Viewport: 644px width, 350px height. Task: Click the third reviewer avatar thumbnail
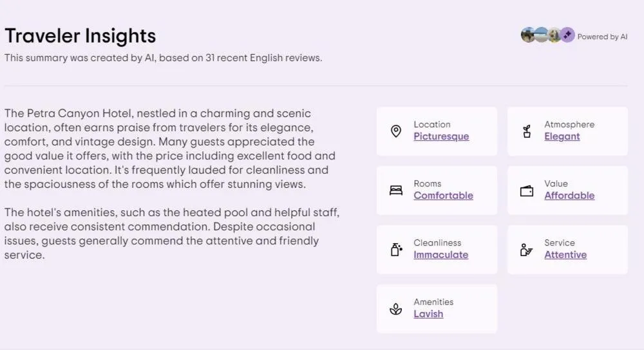coord(554,35)
